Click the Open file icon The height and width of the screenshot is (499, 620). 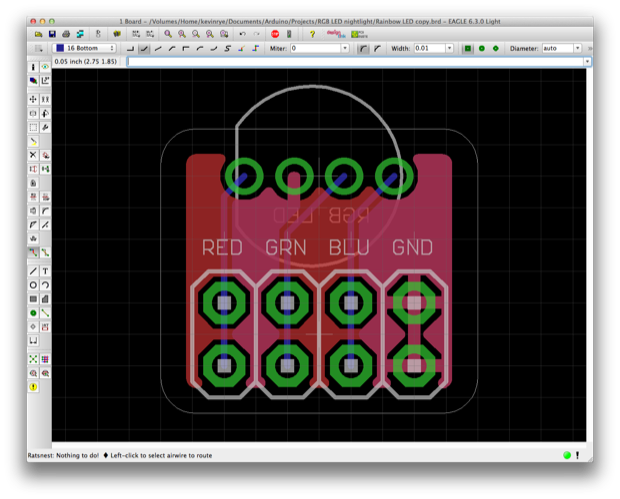[x=38, y=34]
